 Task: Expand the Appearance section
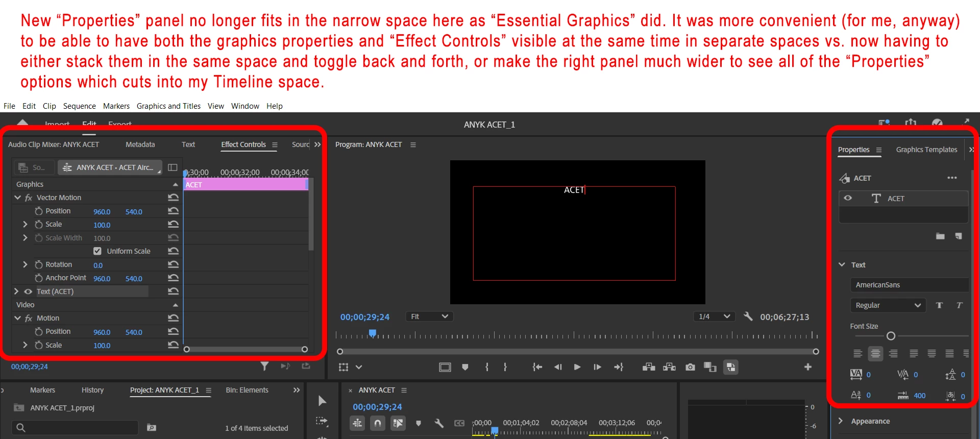tap(841, 421)
